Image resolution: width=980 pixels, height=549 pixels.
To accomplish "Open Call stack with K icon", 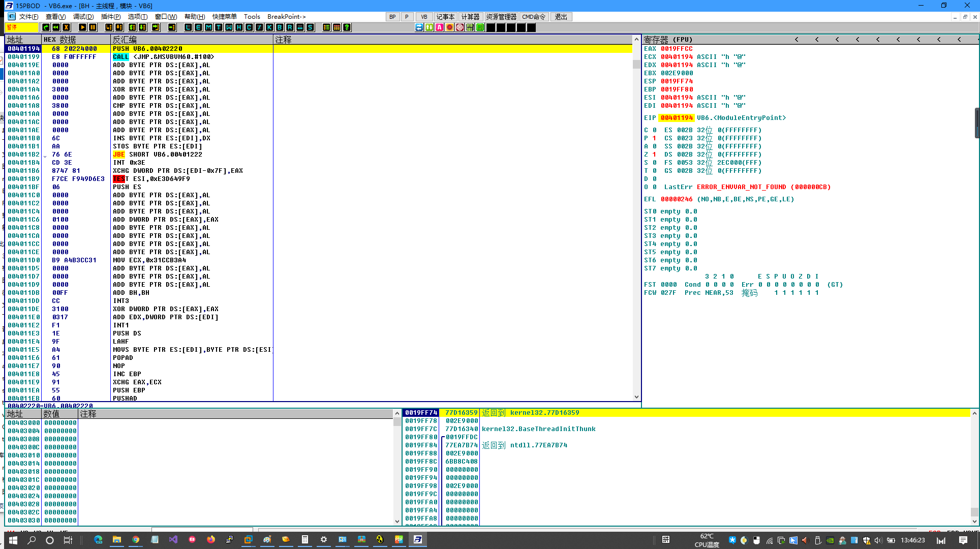I will click(269, 27).
